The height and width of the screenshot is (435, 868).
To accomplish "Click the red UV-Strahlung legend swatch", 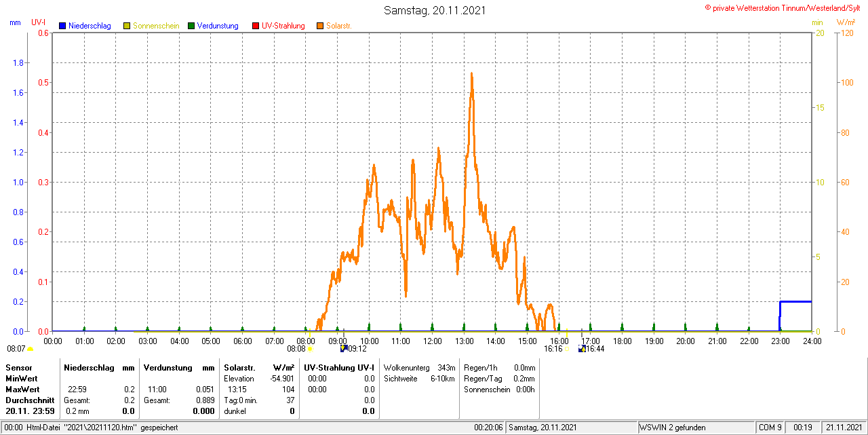I will tap(256, 26).
